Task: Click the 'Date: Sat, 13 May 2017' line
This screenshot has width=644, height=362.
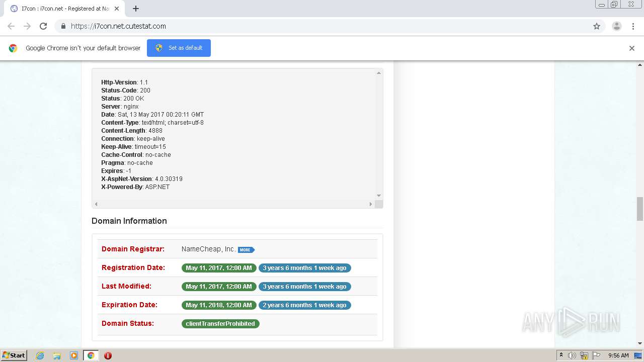Action: [x=152, y=115]
